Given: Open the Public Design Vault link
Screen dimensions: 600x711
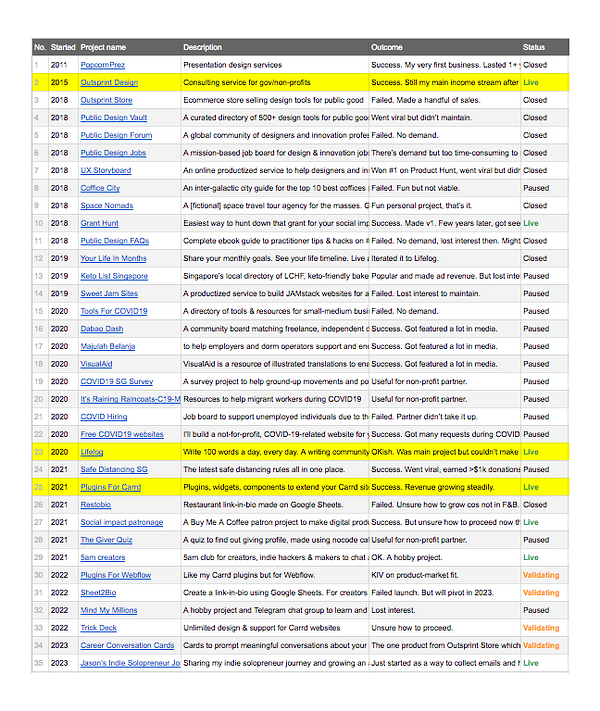Looking at the screenshot, I should point(114,118).
